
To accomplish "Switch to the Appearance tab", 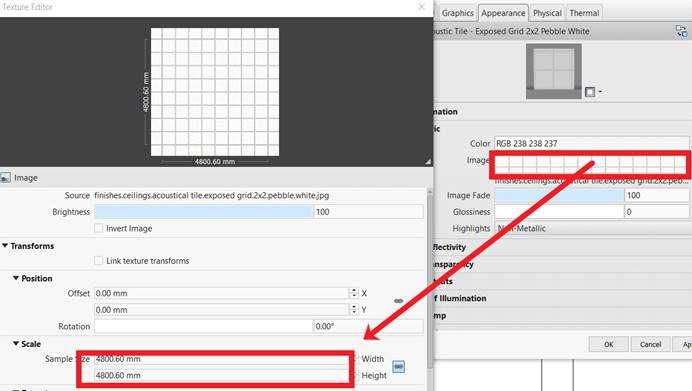I will pyautogui.click(x=503, y=13).
